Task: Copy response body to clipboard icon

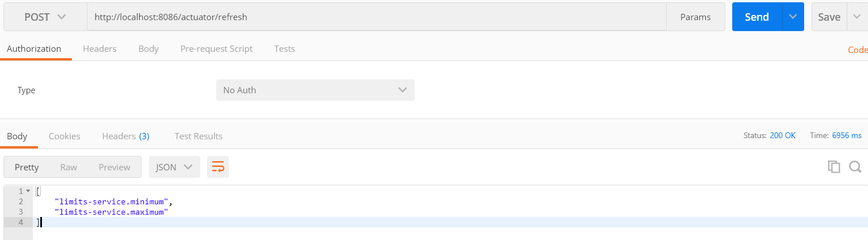Action: (x=833, y=167)
